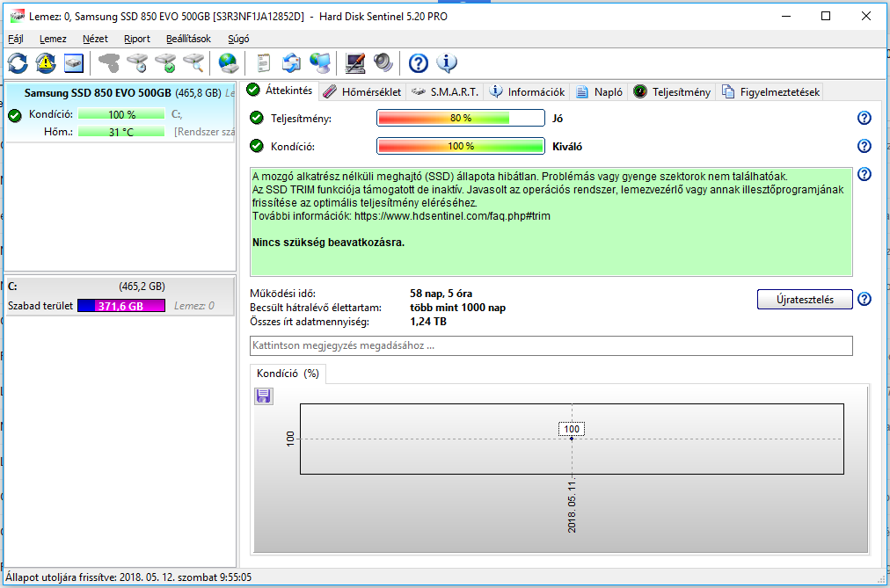
Task: Click the 80 % Teljesítmény progress bar
Action: pos(461,118)
